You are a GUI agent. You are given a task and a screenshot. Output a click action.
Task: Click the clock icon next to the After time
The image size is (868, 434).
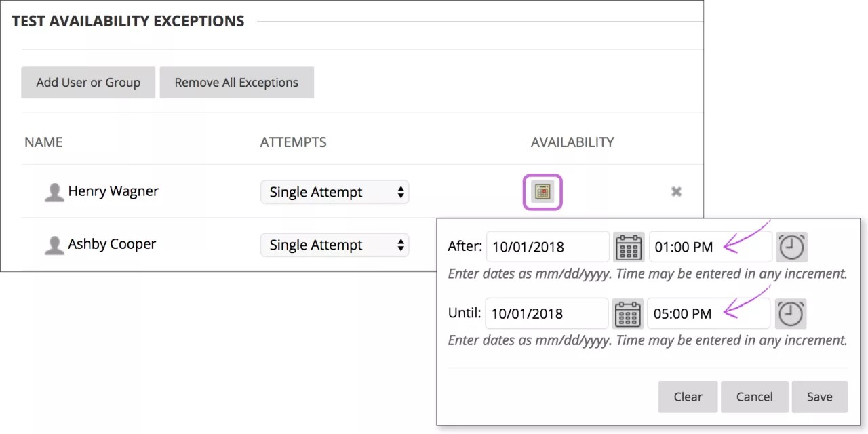click(x=792, y=247)
